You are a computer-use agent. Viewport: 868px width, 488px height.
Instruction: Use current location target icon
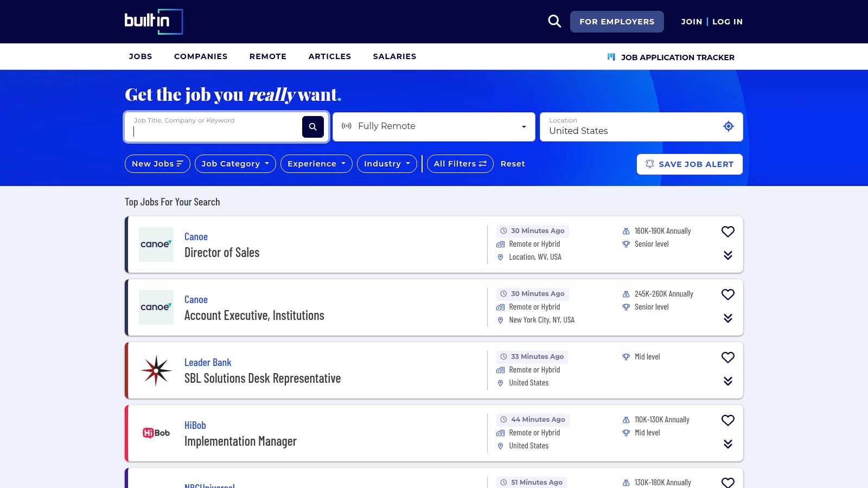point(728,126)
